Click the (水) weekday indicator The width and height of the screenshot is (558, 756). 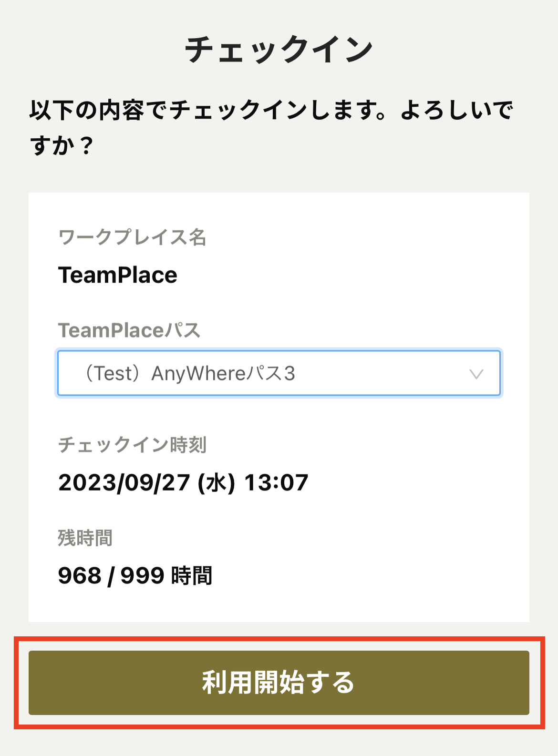point(217,483)
